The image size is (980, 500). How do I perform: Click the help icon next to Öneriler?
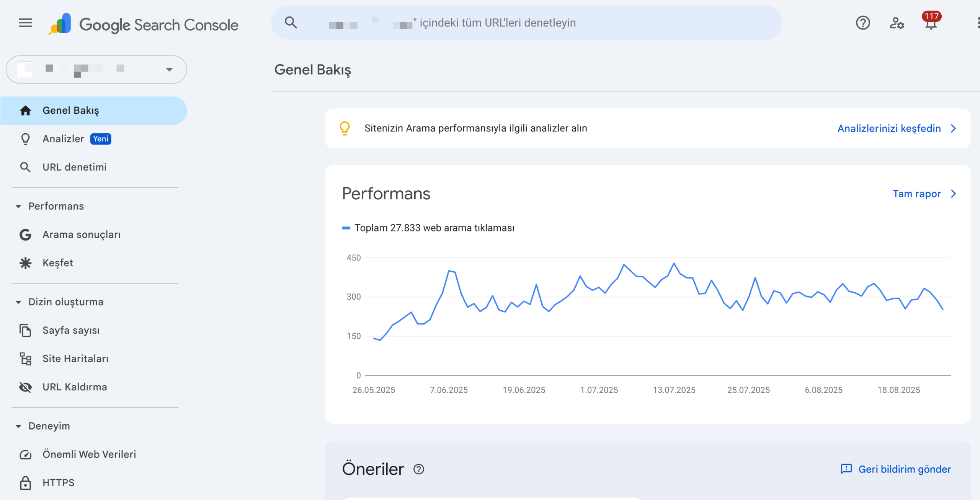coord(419,469)
